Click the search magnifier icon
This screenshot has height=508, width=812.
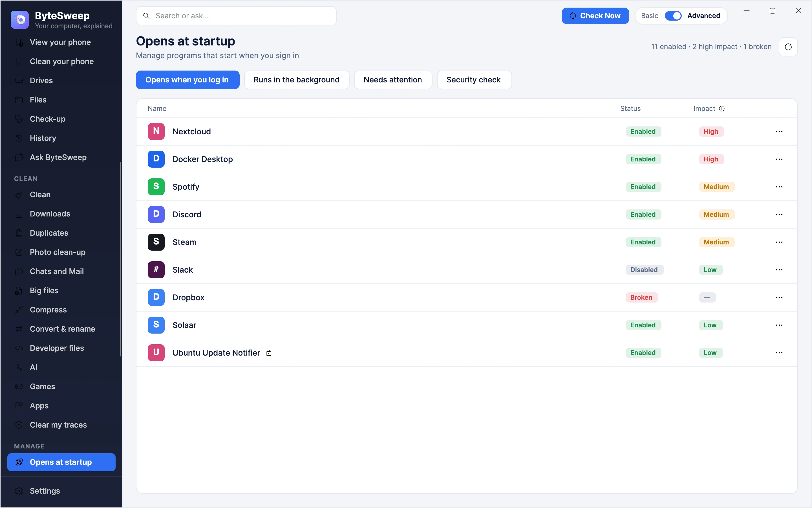coord(146,16)
